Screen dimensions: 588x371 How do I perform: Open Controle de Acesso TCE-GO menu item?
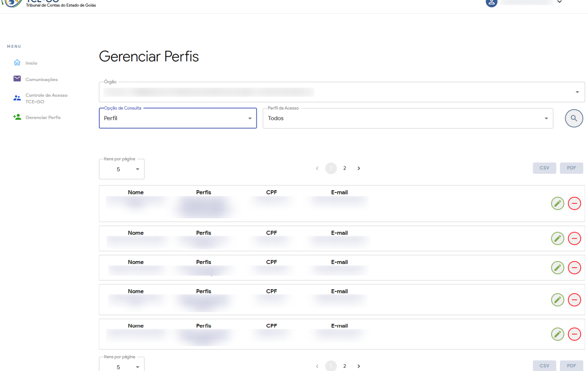click(x=46, y=98)
